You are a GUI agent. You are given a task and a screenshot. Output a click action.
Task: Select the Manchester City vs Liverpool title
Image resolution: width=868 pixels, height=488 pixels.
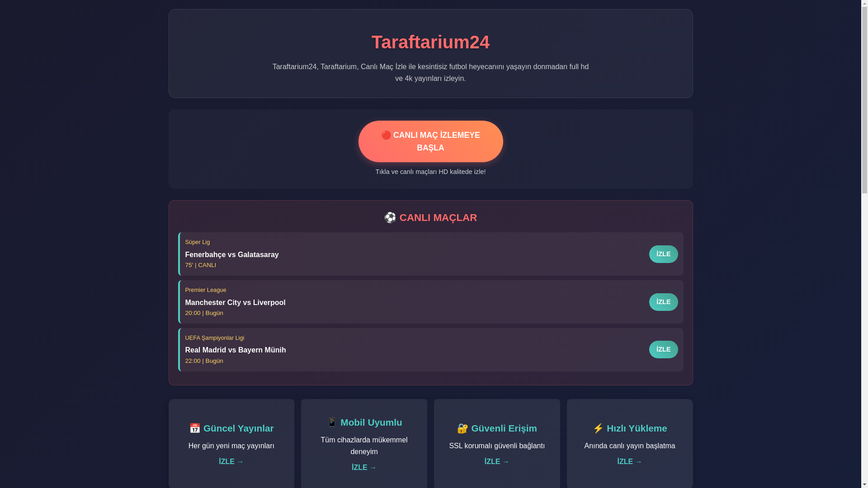click(x=235, y=302)
